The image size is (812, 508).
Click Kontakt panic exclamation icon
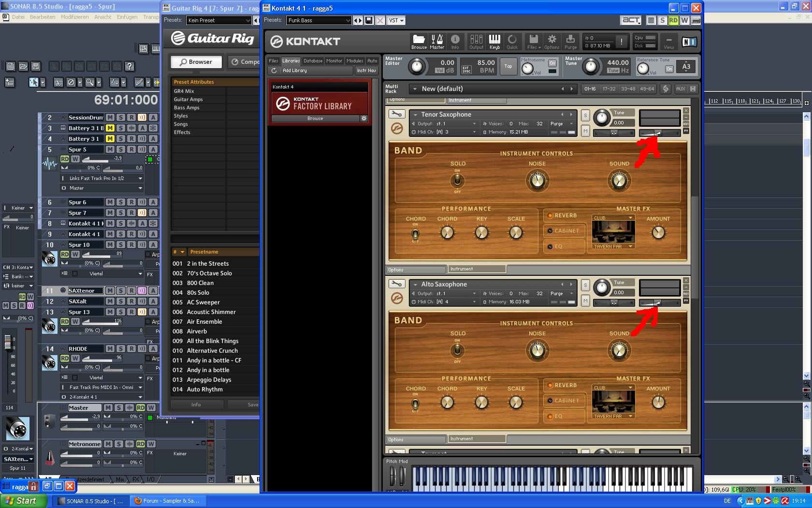tap(622, 42)
